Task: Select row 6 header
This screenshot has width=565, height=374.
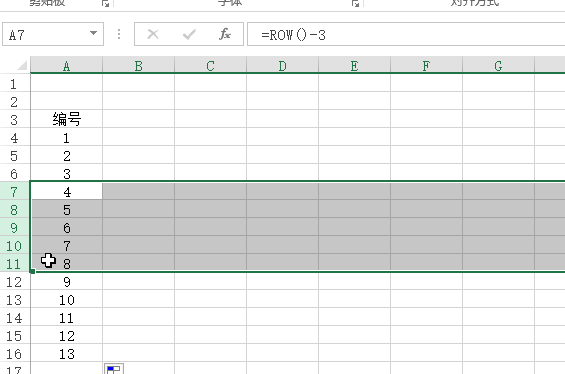Action: (x=14, y=173)
